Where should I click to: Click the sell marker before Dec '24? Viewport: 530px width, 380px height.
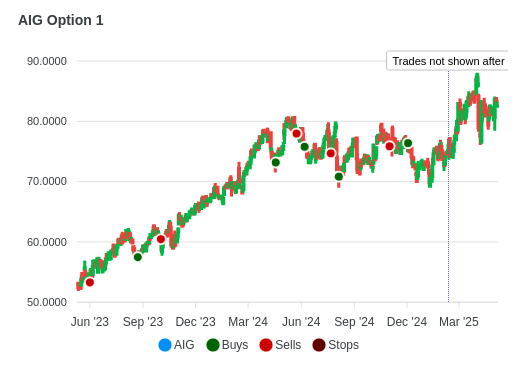pyautogui.click(x=389, y=146)
